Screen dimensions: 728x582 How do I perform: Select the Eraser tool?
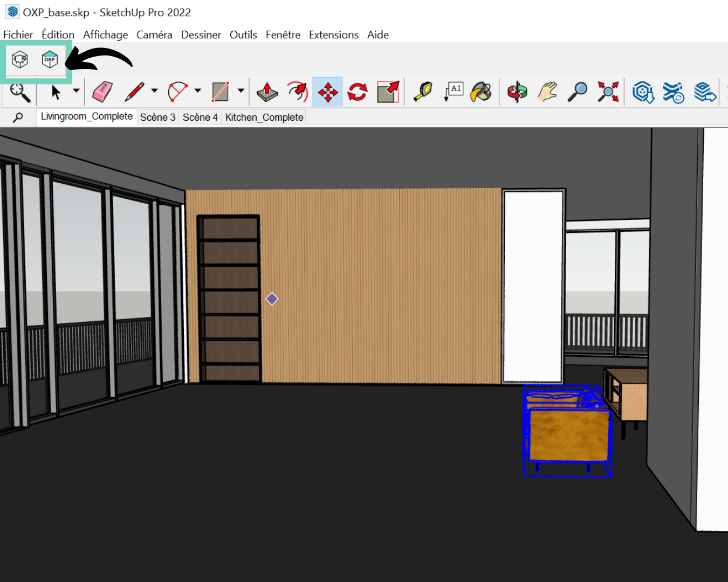click(102, 92)
